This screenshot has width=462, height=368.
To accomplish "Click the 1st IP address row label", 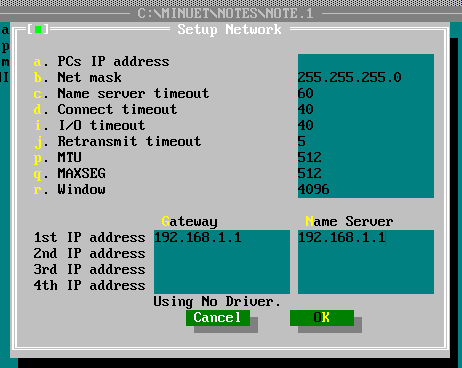I will [x=89, y=238].
